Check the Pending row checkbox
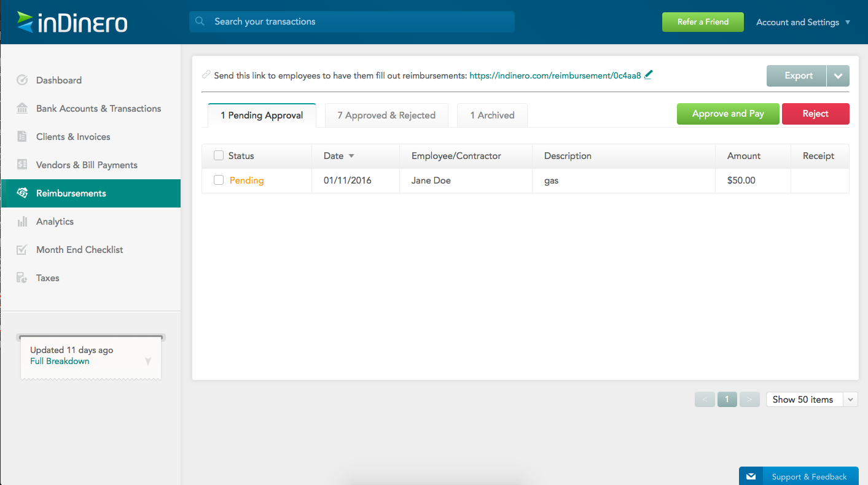868x485 pixels. [x=219, y=180]
